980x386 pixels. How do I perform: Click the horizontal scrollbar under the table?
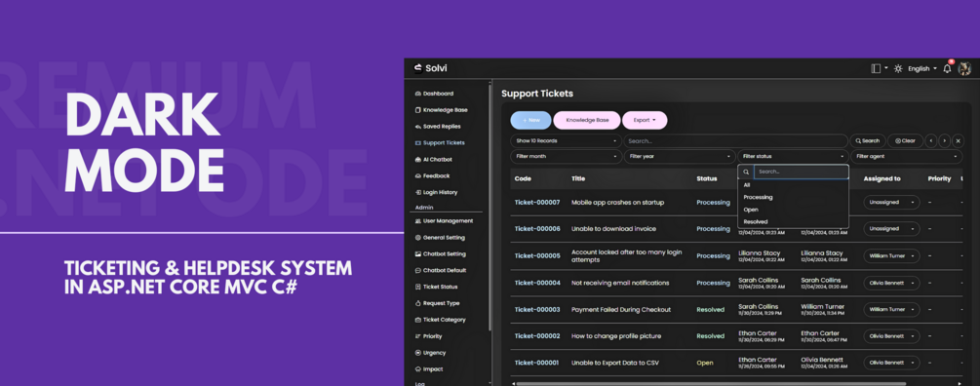pyautogui.click(x=711, y=383)
